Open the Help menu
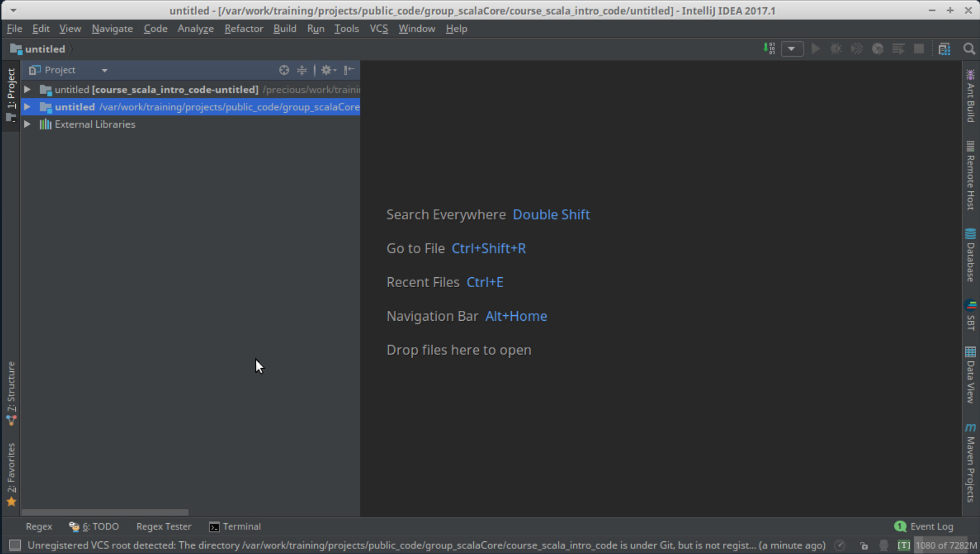Screen dimensions: 980x554 [456, 29]
